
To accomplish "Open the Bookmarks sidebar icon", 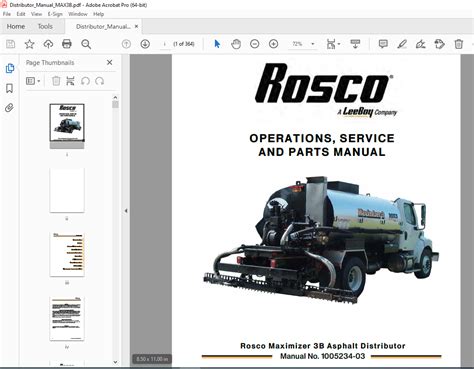I will (10, 88).
